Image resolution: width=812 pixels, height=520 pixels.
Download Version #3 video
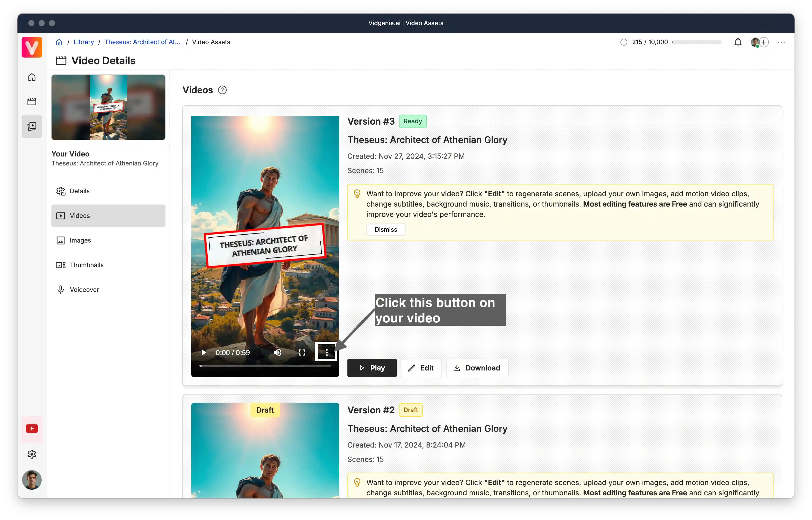477,368
